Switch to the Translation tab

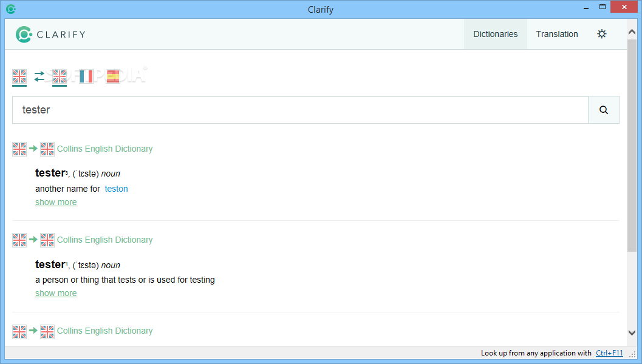tap(557, 34)
